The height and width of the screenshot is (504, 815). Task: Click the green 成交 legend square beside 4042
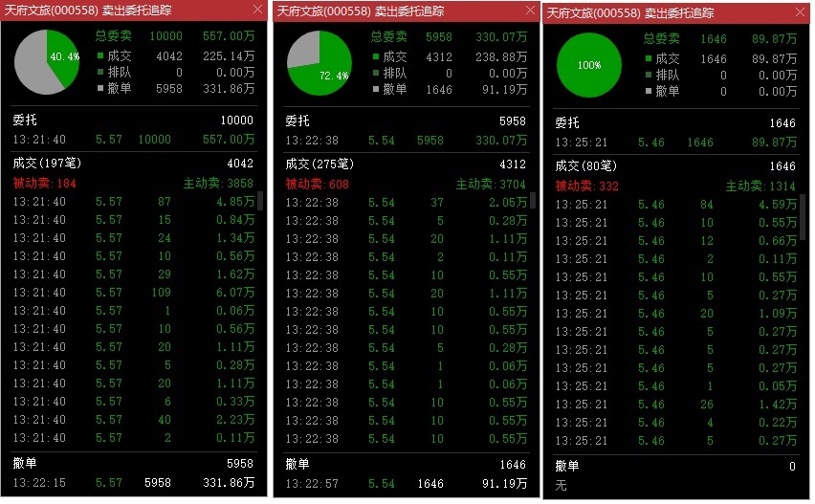pyautogui.click(x=100, y=55)
